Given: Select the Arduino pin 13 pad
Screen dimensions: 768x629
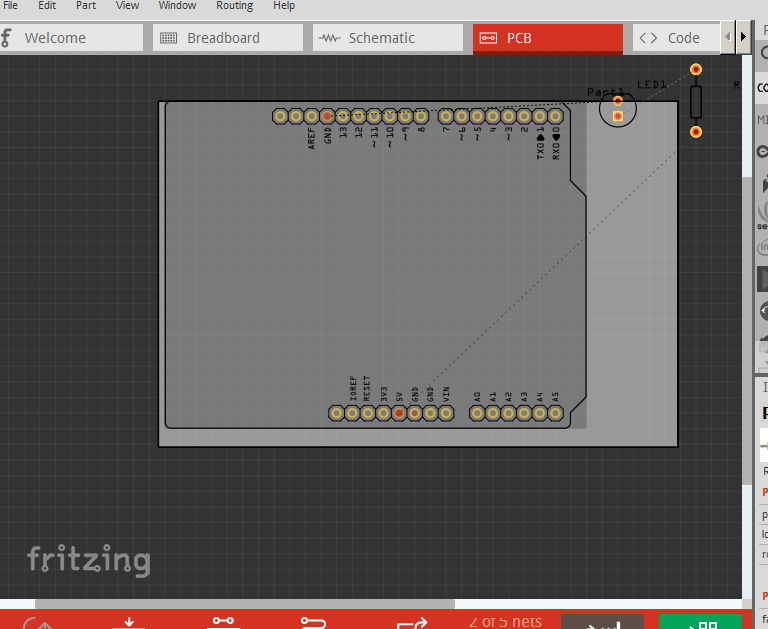Looking at the screenshot, I should [343, 117].
